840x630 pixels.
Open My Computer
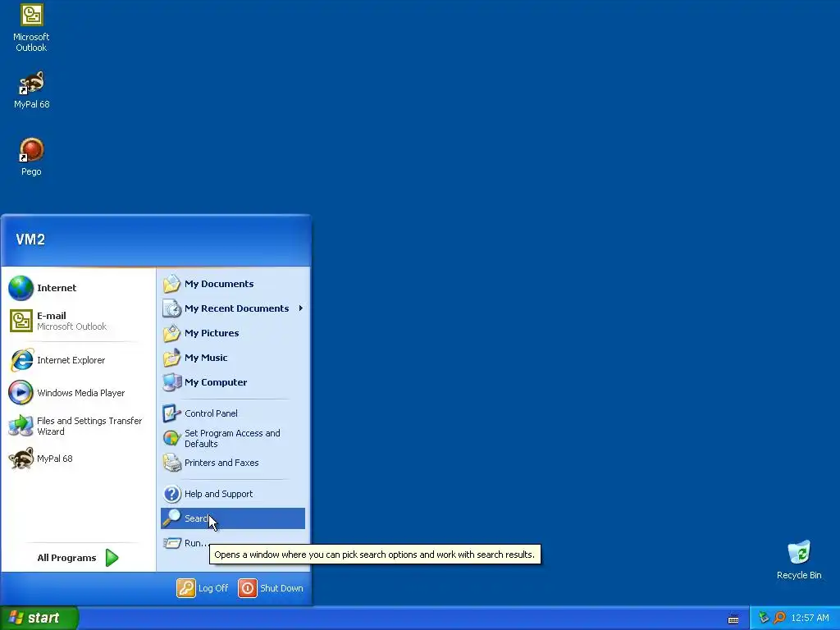click(x=232, y=382)
